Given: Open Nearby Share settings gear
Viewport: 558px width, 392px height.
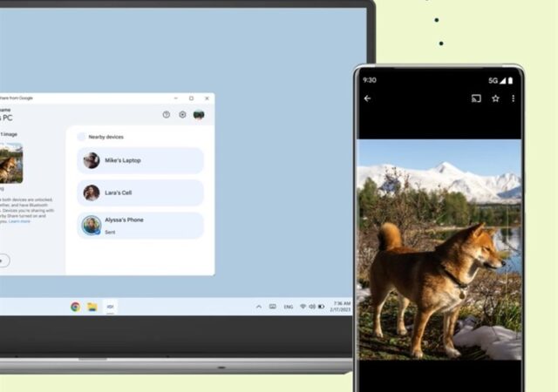Looking at the screenshot, I should (x=182, y=114).
